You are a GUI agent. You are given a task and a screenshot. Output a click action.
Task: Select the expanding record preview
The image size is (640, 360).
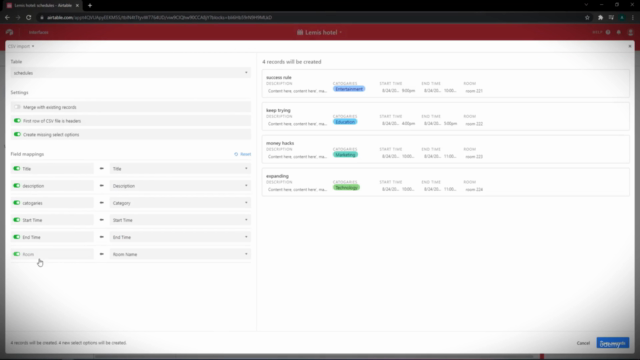(445, 182)
